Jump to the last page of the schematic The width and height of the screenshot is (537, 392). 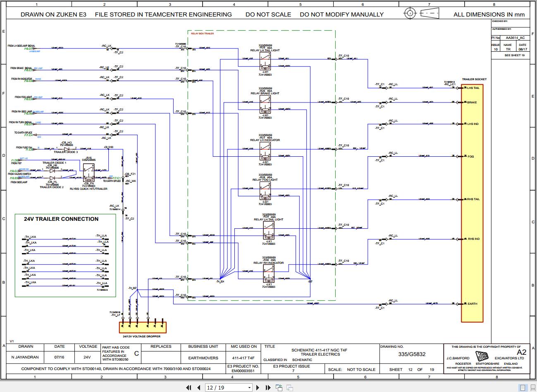(x=268, y=387)
